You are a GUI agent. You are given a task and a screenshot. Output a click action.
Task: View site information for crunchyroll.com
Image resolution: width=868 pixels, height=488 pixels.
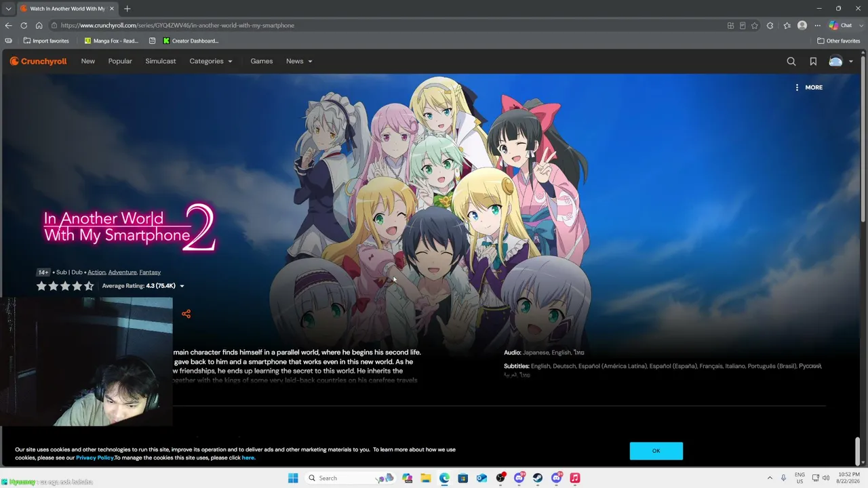[54, 26]
